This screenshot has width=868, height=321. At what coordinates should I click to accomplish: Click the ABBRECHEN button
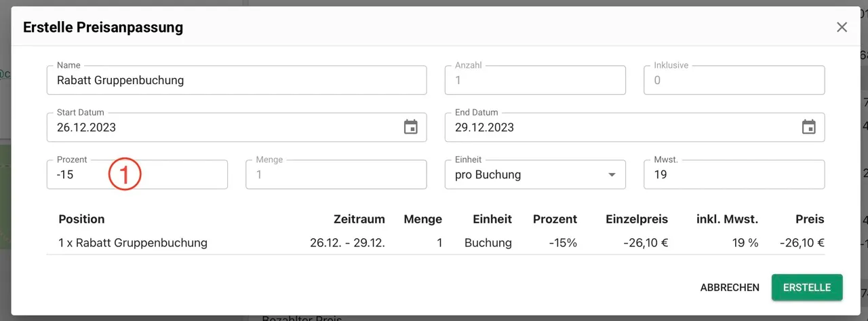pyautogui.click(x=730, y=288)
